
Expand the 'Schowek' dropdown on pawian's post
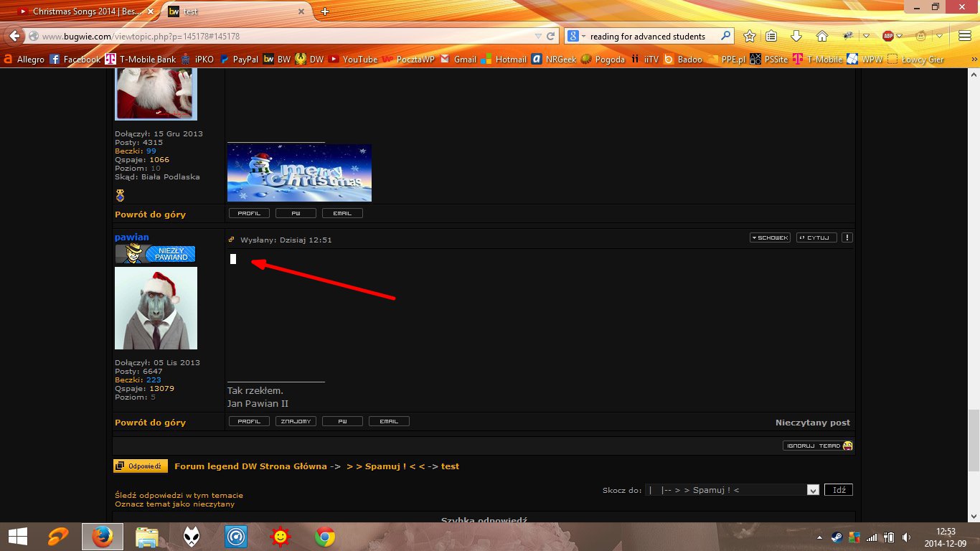pyautogui.click(x=770, y=237)
